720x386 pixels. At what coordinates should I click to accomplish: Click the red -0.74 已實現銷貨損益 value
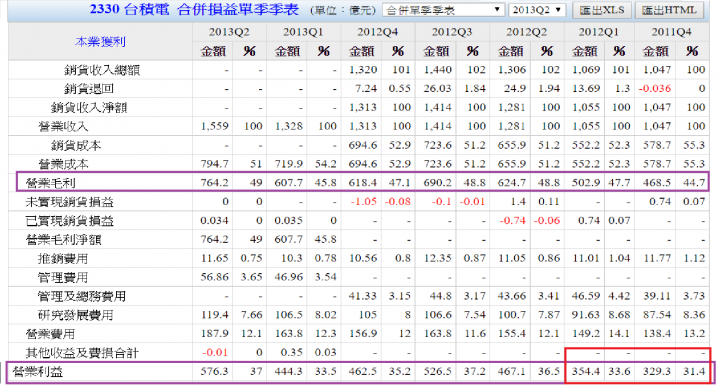coord(512,221)
